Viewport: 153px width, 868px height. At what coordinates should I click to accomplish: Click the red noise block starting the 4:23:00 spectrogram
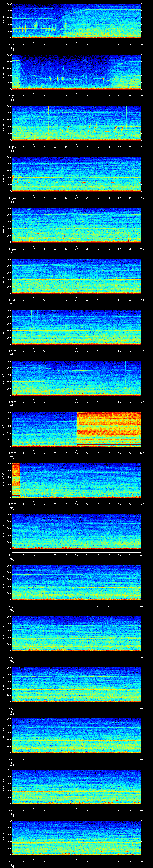tap(16, 478)
